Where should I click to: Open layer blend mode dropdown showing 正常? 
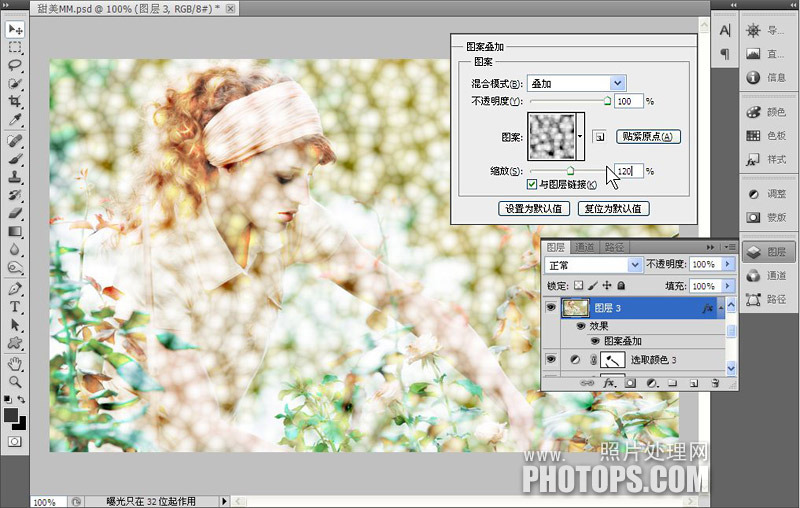pos(593,265)
